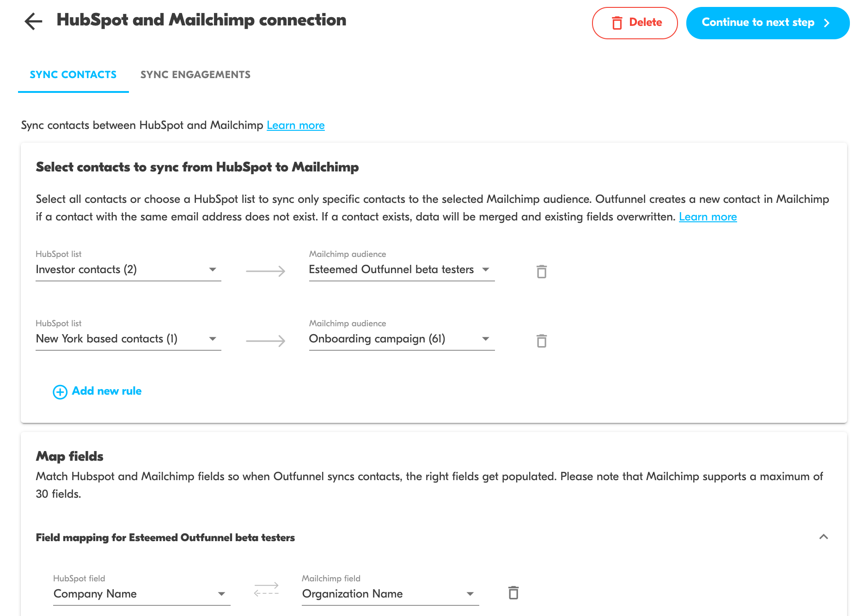Viewport: 867px width, 616px height.
Task: Remove the Company Name field mapping
Action: point(513,592)
